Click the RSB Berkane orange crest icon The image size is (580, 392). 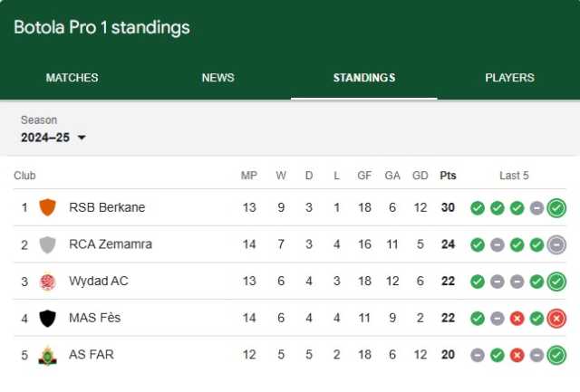click(48, 207)
